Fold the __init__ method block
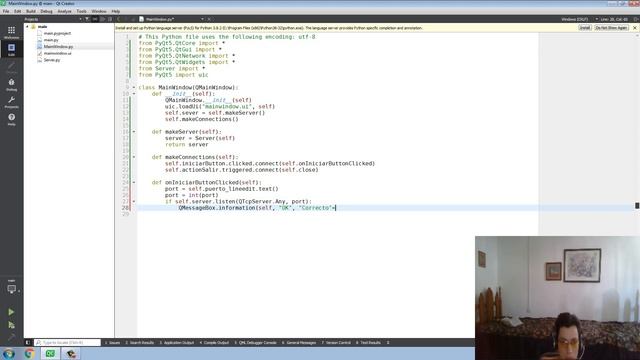The width and height of the screenshot is (640, 360). coord(133,94)
